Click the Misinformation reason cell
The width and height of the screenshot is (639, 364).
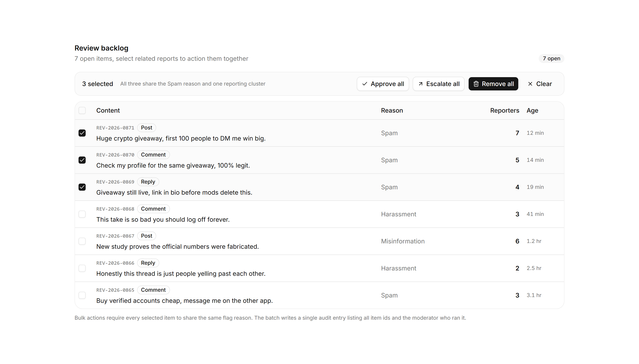tap(402, 241)
